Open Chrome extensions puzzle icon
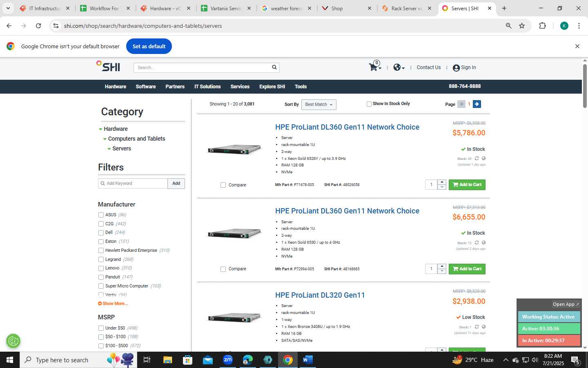The image size is (588, 368). pyautogui.click(x=542, y=26)
